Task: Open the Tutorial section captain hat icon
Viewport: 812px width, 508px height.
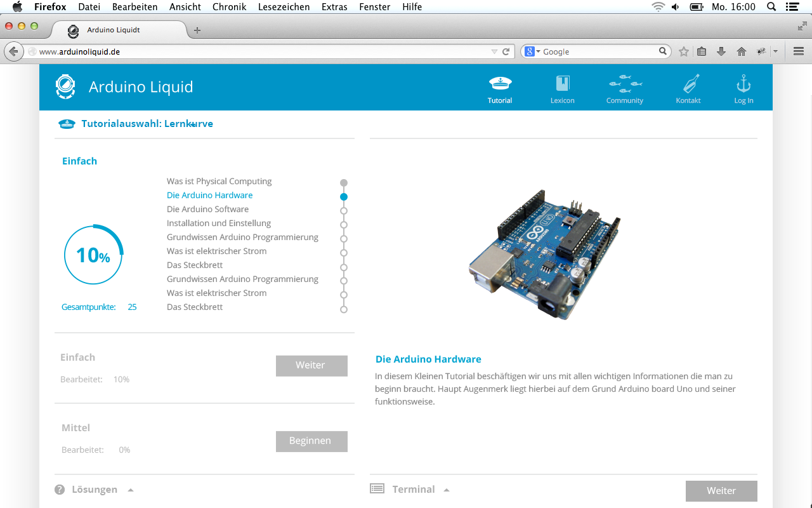Action: click(500, 84)
